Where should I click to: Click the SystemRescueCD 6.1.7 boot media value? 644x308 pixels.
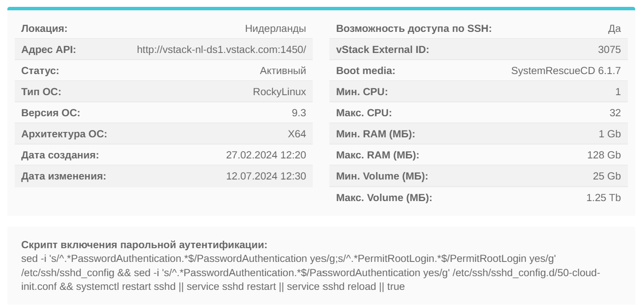click(566, 71)
